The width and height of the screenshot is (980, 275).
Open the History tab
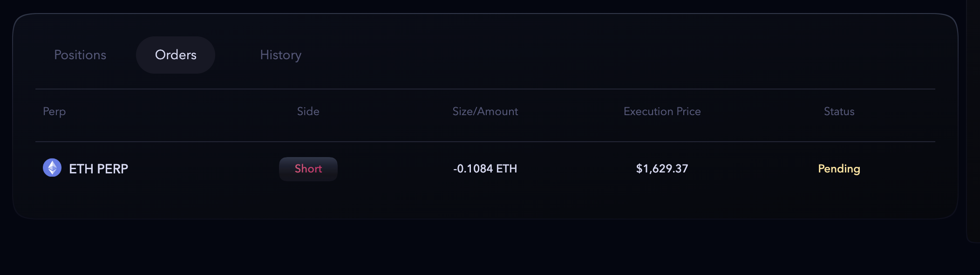tap(280, 55)
